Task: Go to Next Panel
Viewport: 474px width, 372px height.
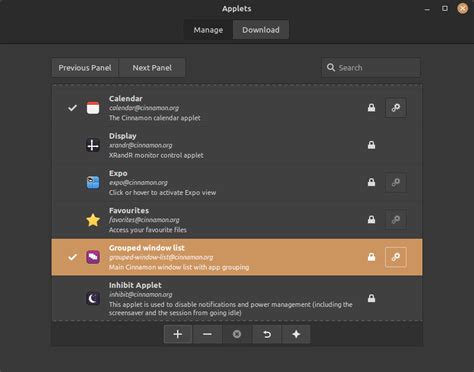Action: pyautogui.click(x=152, y=68)
